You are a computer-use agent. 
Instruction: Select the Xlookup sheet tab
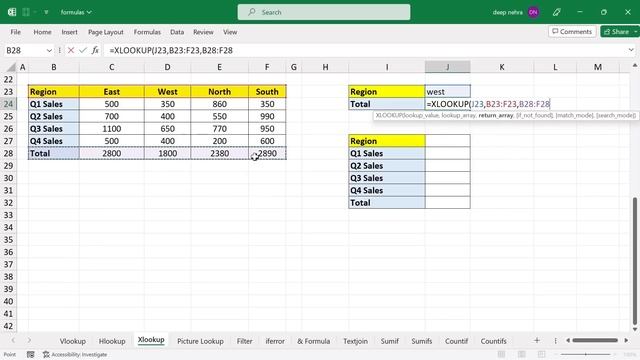click(151, 340)
